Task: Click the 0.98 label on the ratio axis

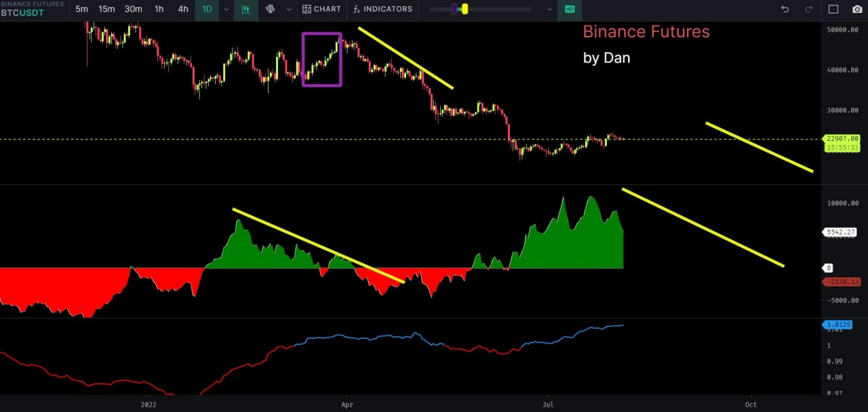Action: (834, 377)
